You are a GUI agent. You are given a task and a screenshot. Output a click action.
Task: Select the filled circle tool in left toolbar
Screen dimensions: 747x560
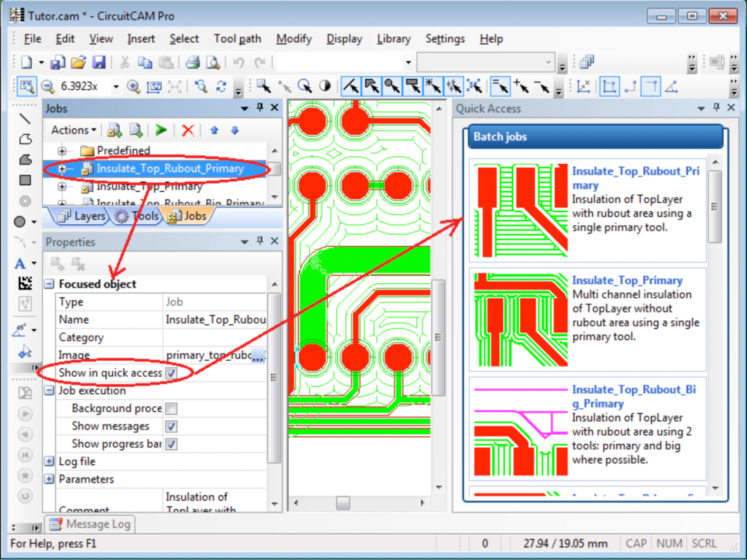tap(20, 221)
